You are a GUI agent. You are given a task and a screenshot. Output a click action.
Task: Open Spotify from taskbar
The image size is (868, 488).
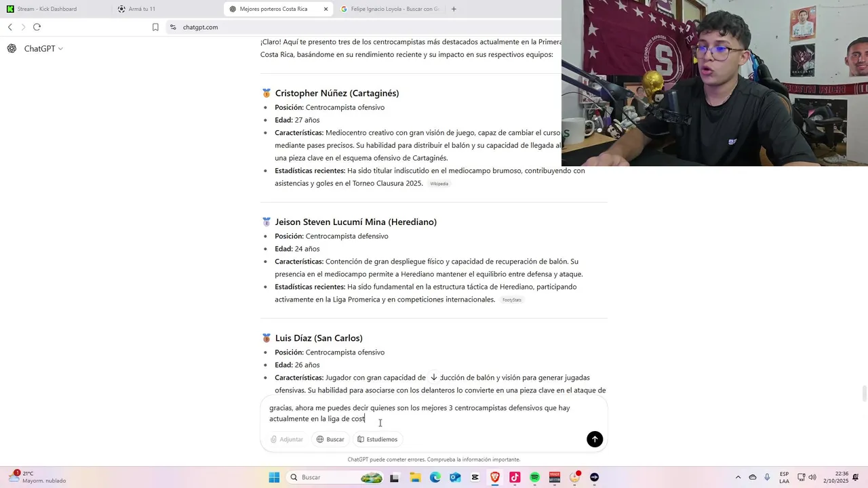point(534,477)
